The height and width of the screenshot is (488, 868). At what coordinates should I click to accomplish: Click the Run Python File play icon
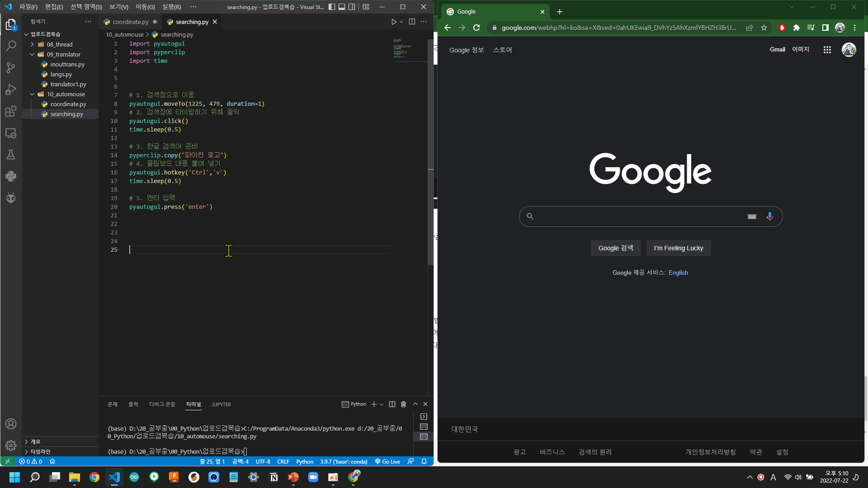[393, 22]
